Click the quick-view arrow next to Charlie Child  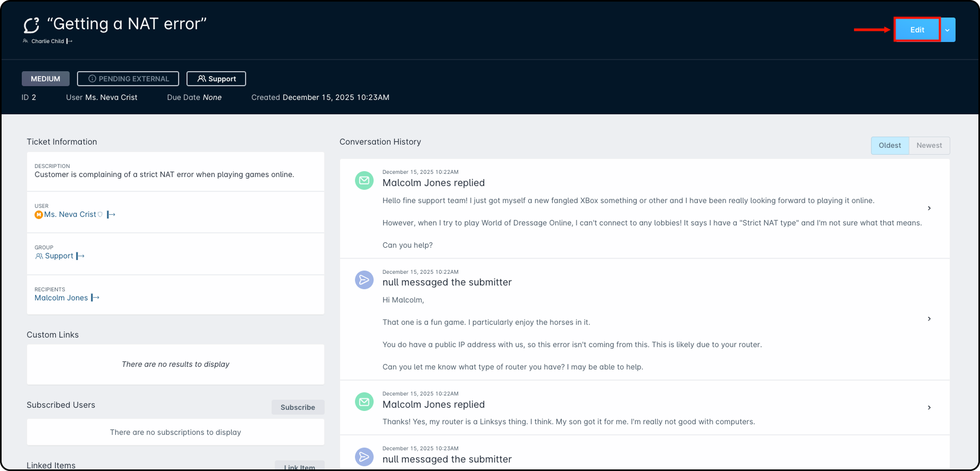coord(69,41)
